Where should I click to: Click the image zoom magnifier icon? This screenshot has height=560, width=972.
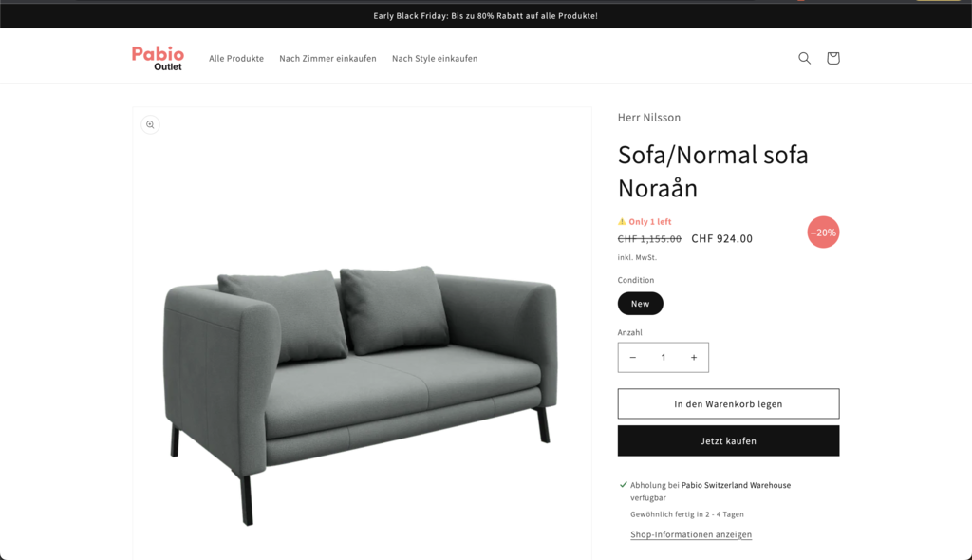pyautogui.click(x=150, y=124)
